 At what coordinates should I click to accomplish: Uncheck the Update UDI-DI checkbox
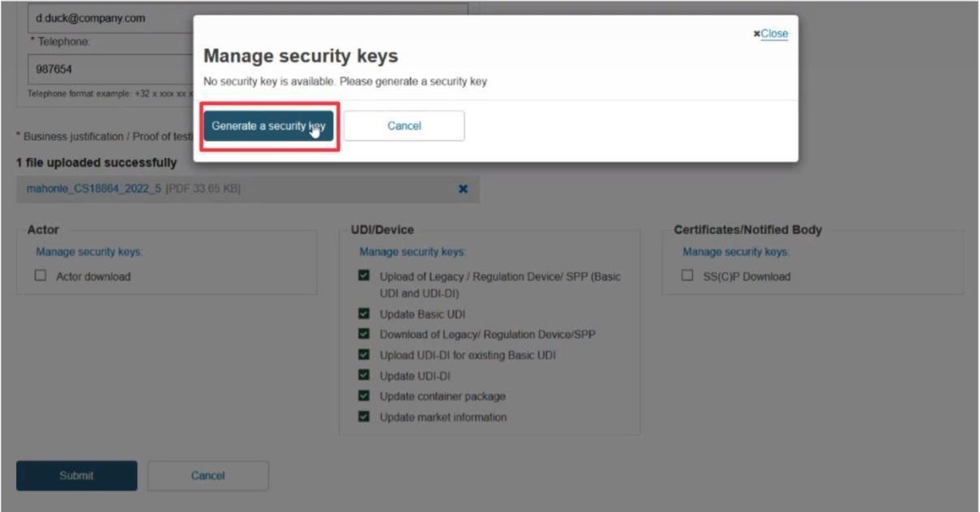pos(364,376)
